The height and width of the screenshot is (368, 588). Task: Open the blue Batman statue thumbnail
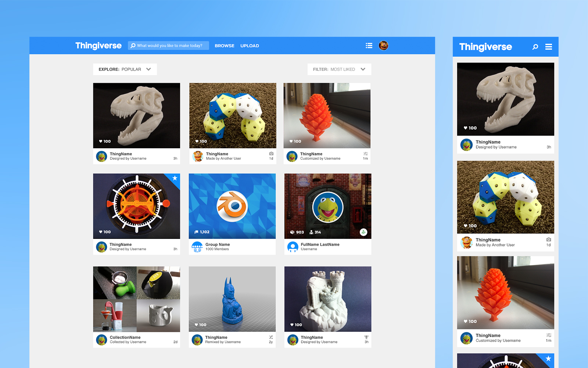232,299
